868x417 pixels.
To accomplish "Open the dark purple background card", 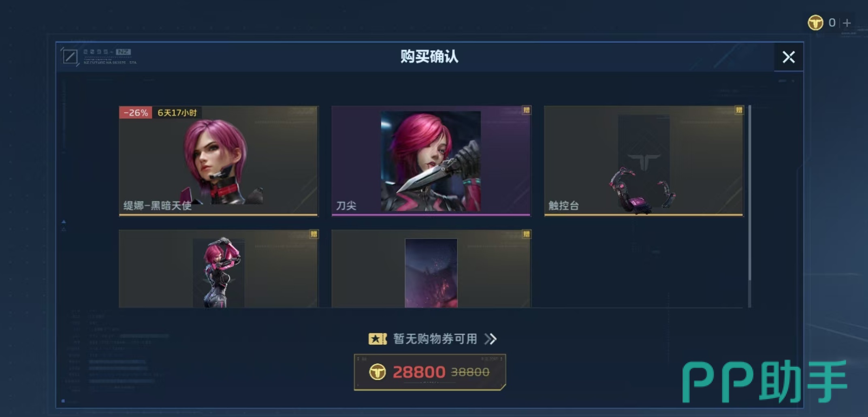I will point(431,269).
